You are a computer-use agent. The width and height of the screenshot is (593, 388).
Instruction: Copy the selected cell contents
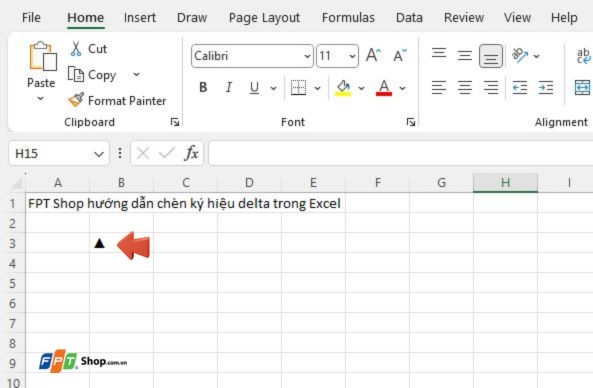click(92, 74)
